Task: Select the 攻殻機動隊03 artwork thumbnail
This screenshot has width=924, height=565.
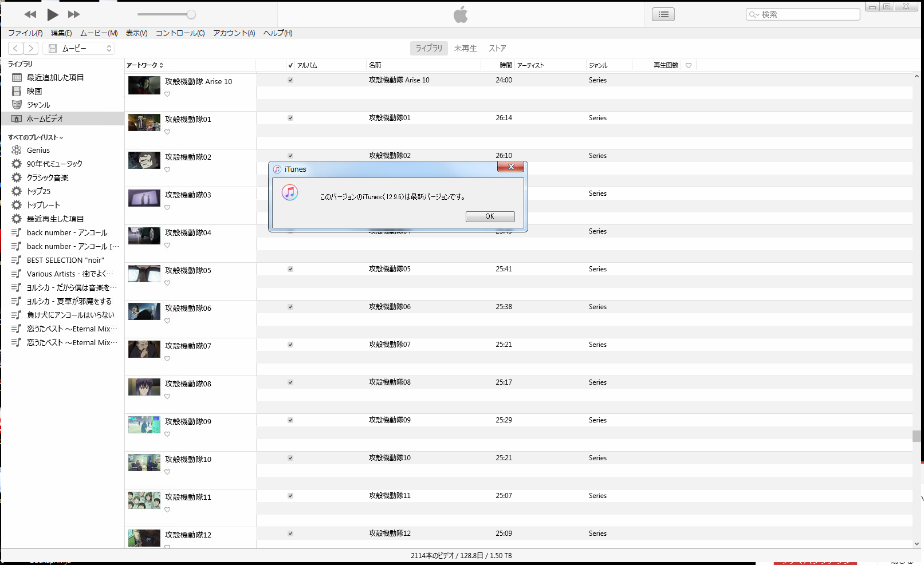Action: coord(144,198)
